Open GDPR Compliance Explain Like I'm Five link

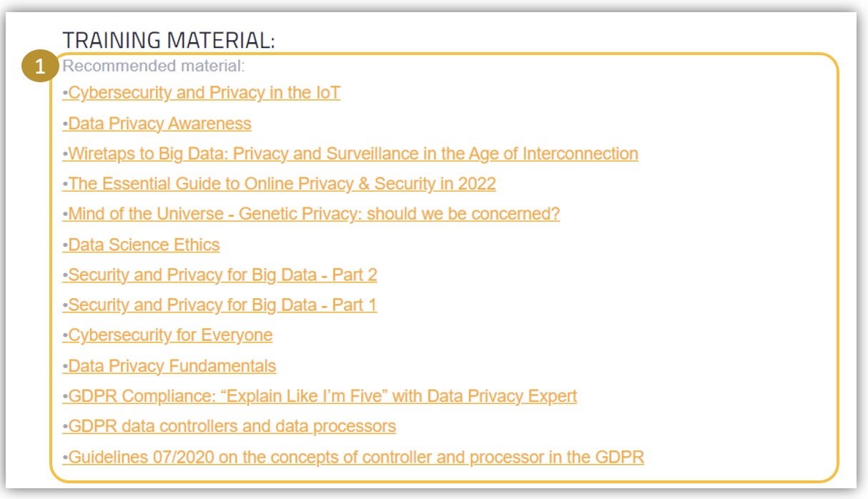click(x=322, y=396)
